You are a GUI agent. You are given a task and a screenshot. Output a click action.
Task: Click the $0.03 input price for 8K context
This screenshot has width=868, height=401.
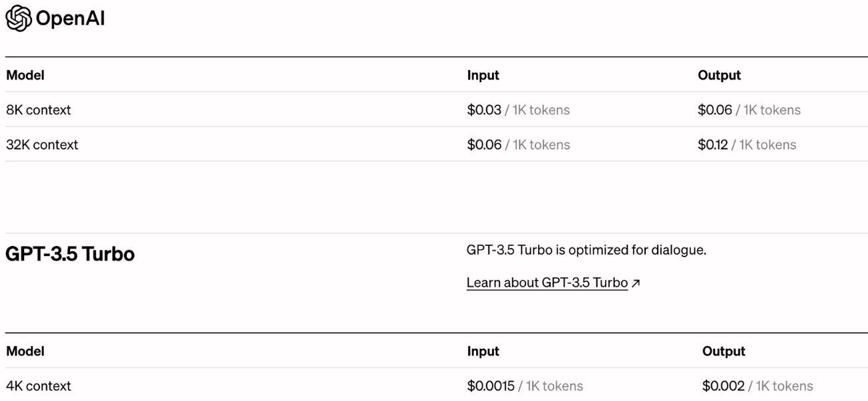click(x=483, y=108)
